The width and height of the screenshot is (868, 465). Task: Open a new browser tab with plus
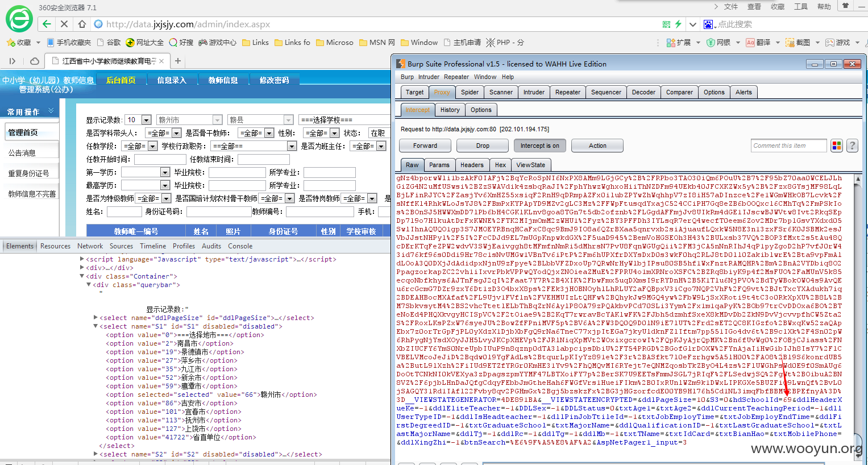coord(178,61)
